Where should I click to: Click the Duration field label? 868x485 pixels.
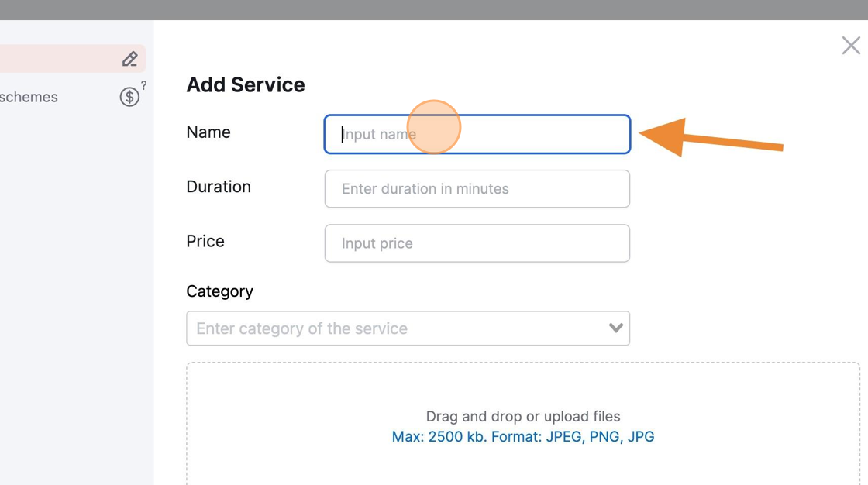click(x=219, y=187)
